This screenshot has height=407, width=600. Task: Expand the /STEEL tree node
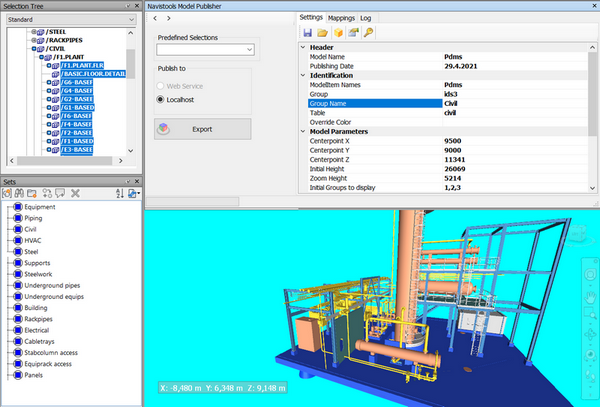coord(33,32)
